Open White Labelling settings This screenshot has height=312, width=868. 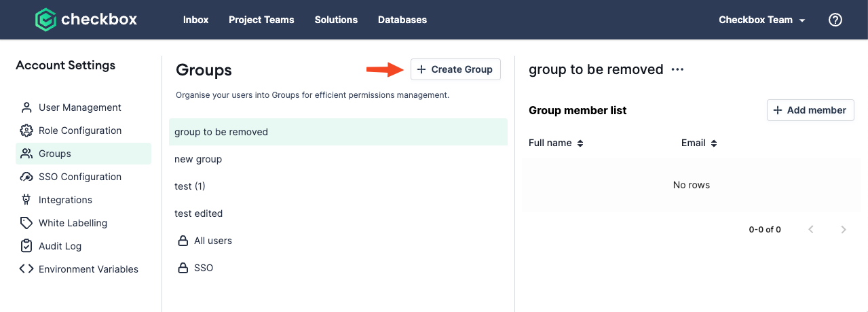click(83, 223)
